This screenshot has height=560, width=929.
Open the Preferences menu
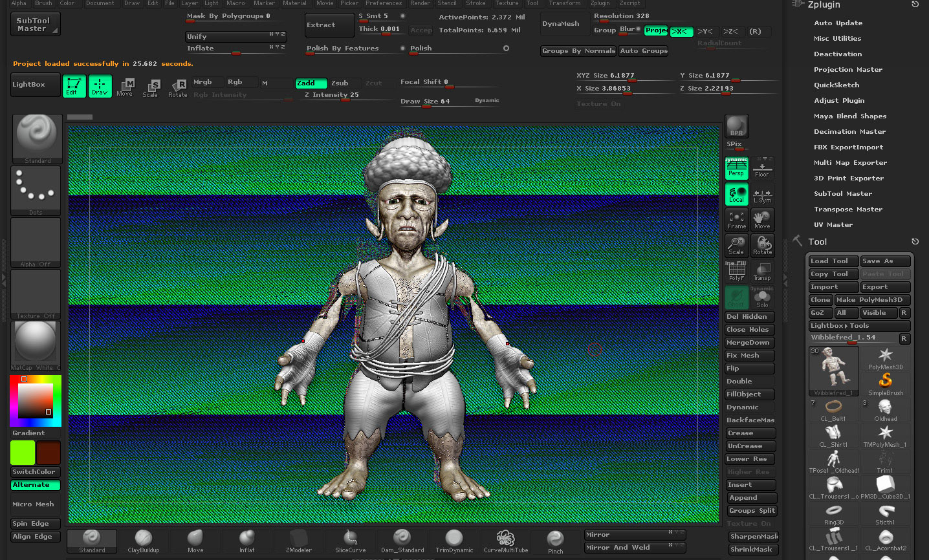tap(384, 3)
